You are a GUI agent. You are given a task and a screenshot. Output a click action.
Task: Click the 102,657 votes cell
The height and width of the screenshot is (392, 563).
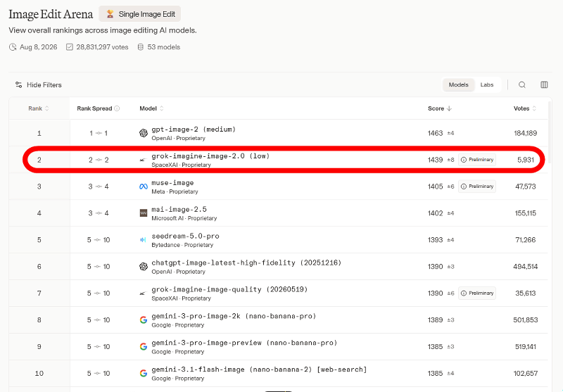(x=525, y=373)
